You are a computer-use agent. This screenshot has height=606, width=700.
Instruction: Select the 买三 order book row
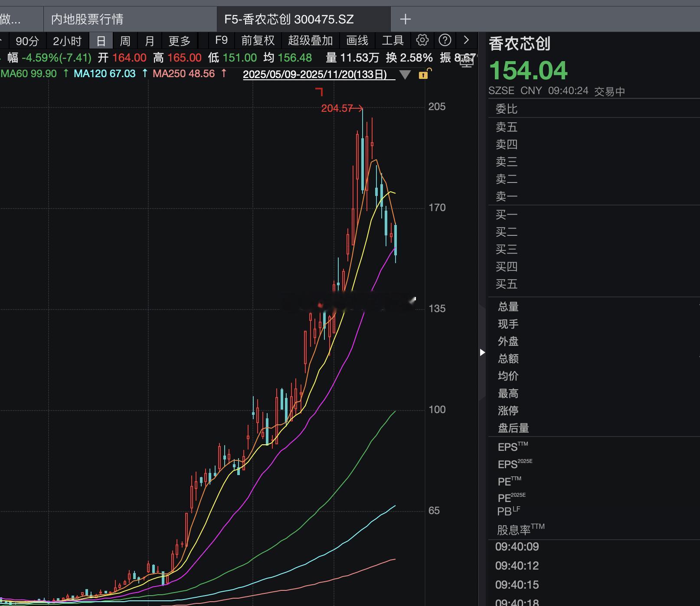[x=594, y=249]
